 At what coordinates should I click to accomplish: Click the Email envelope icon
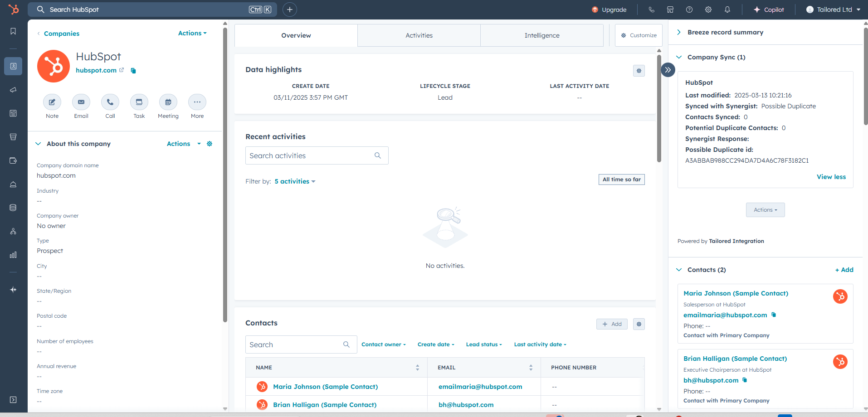tap(81, 102)
